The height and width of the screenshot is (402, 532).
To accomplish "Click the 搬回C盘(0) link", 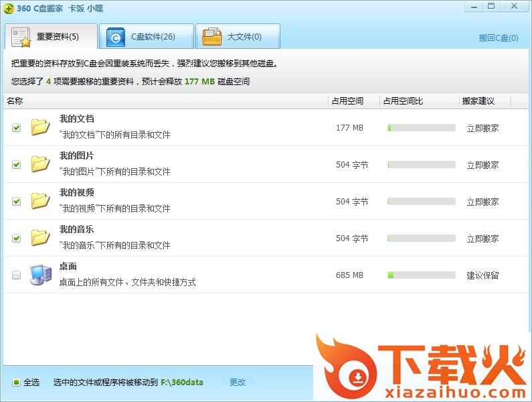I will [x=498, y=38].
